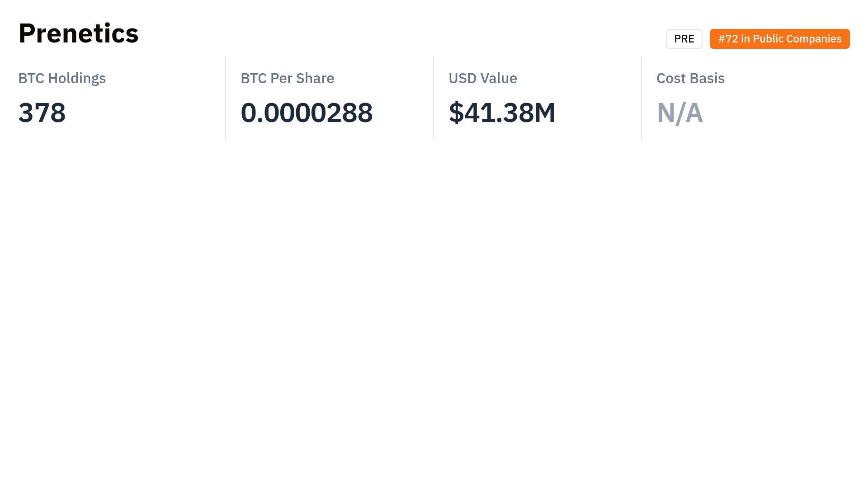Click the Prenetics company heading
Image resolution: width=868 pixels, height=488 pixels.
coord(78,33)
